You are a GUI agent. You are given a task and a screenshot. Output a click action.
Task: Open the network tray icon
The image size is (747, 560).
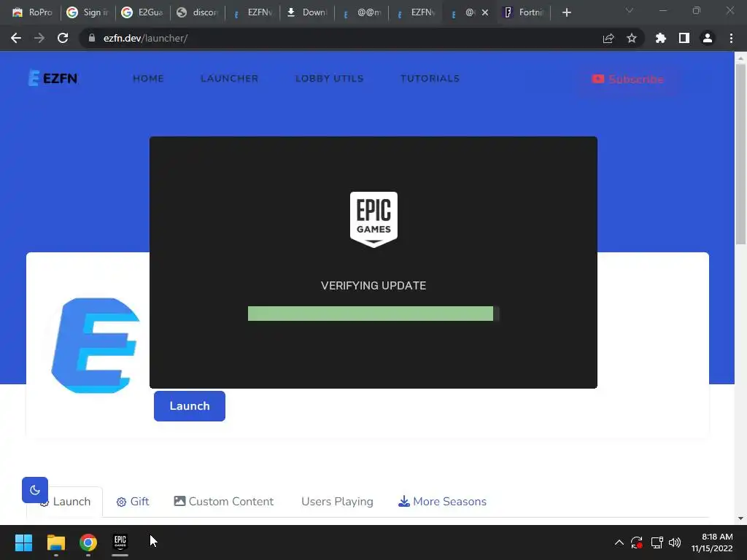point(657,542)
